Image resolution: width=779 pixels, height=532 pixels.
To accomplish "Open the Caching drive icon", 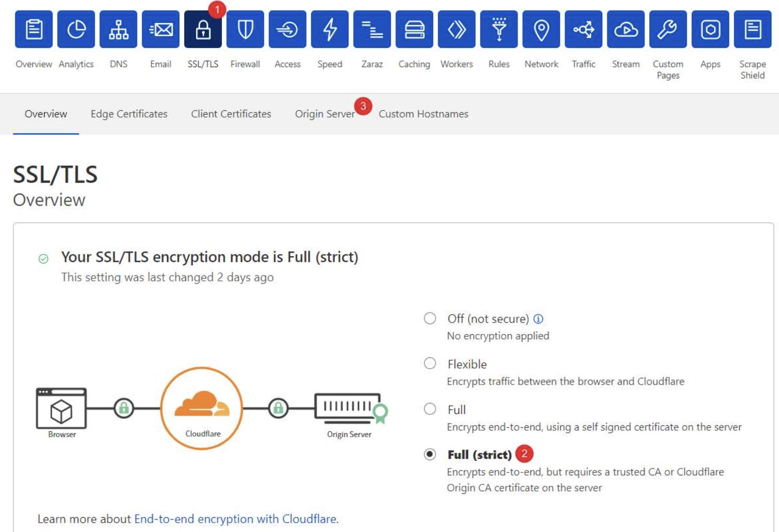I will (414, 29).
